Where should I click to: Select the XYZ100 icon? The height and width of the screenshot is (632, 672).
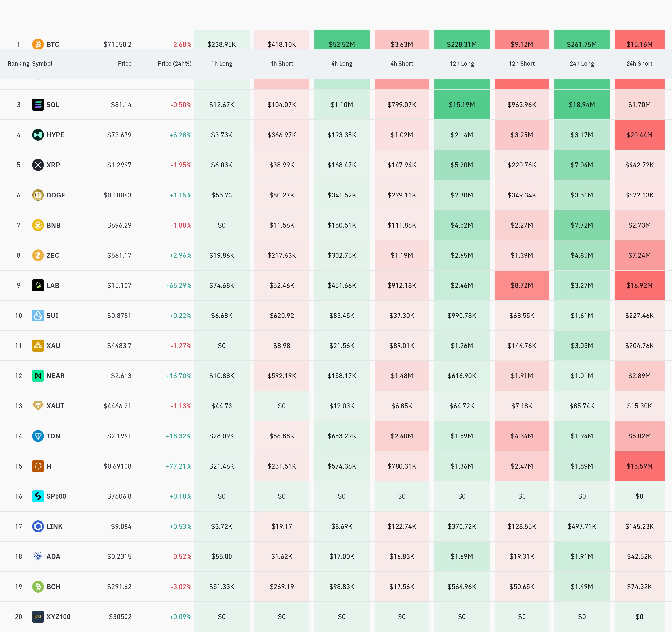point(38,616)
